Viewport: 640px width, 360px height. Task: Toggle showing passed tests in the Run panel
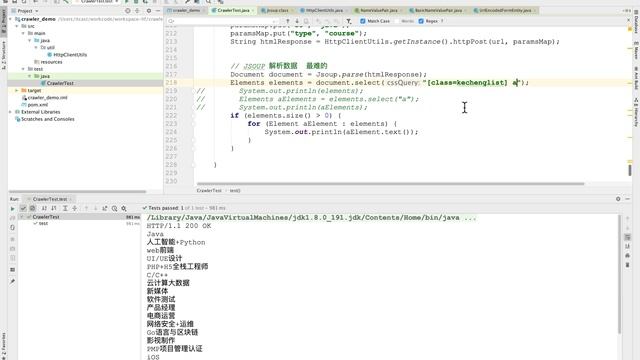point(23,209)
